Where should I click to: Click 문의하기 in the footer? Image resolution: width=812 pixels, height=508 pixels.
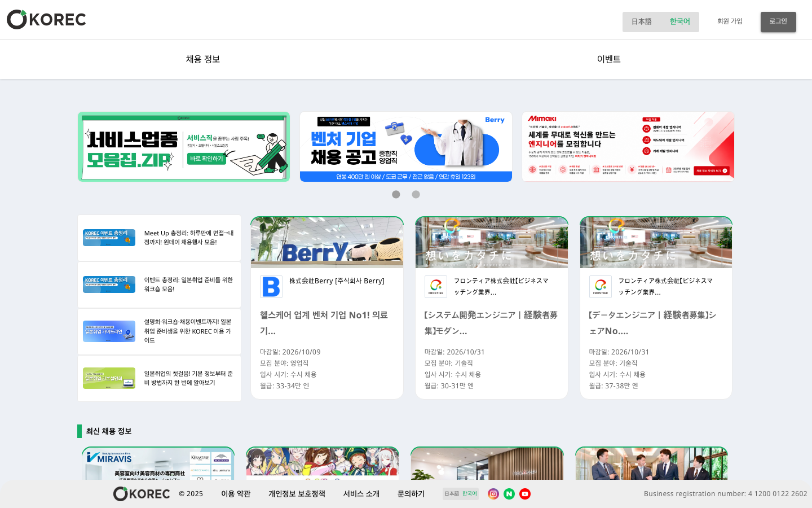[x=411, y=494]
